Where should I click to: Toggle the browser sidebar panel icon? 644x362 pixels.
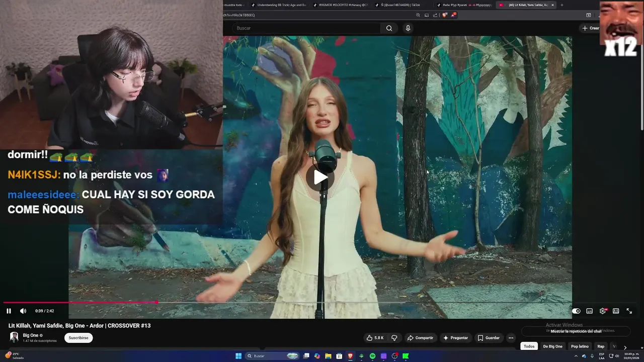(x=589, y=15)
